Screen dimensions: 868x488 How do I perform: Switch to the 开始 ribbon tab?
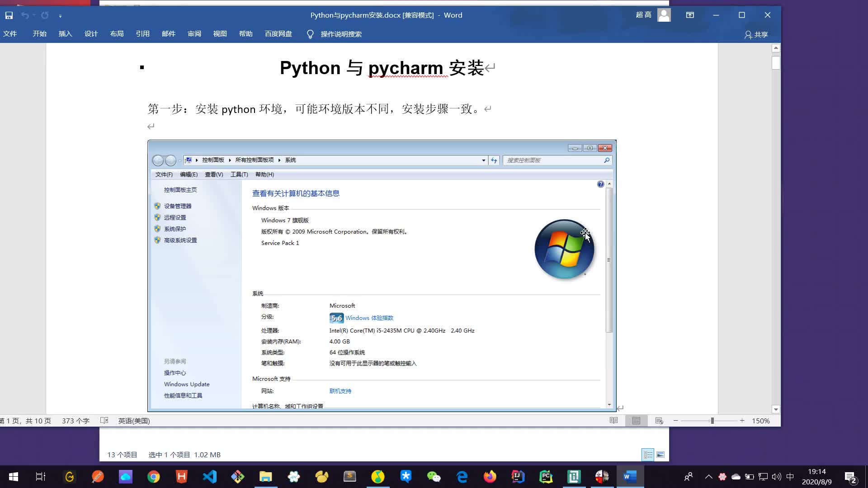click(x=40, y=34)
